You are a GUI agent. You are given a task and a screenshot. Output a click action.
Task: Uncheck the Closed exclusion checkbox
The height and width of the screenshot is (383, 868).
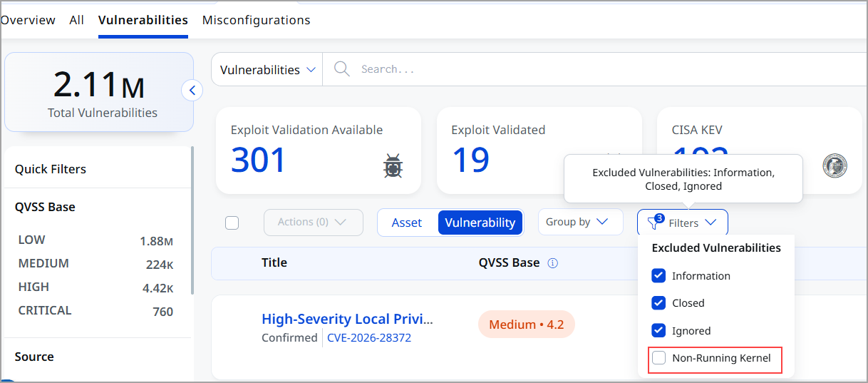[x=658, y=303]
